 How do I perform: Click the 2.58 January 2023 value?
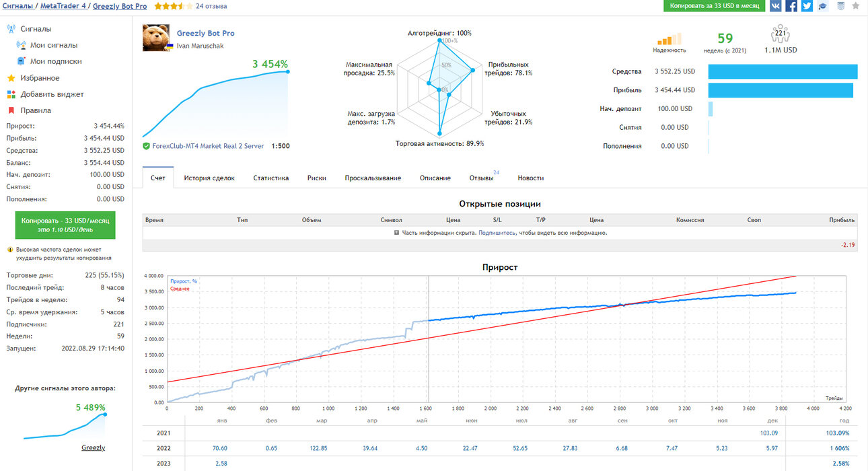pos(221,464)
